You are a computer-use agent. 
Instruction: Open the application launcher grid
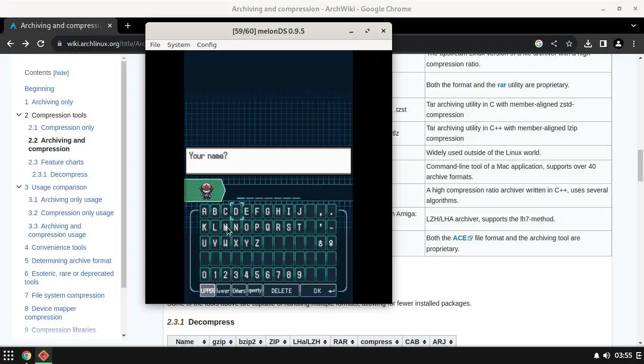9,355
